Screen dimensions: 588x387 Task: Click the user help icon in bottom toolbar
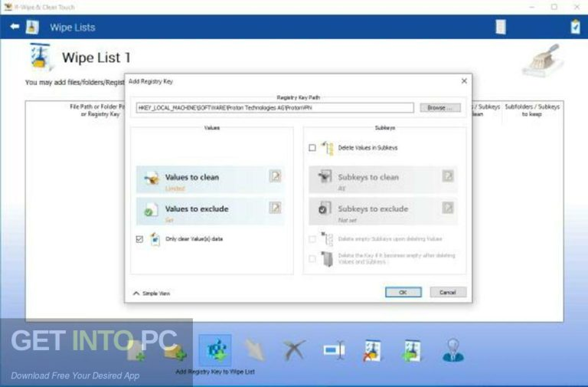coord(452,350)
